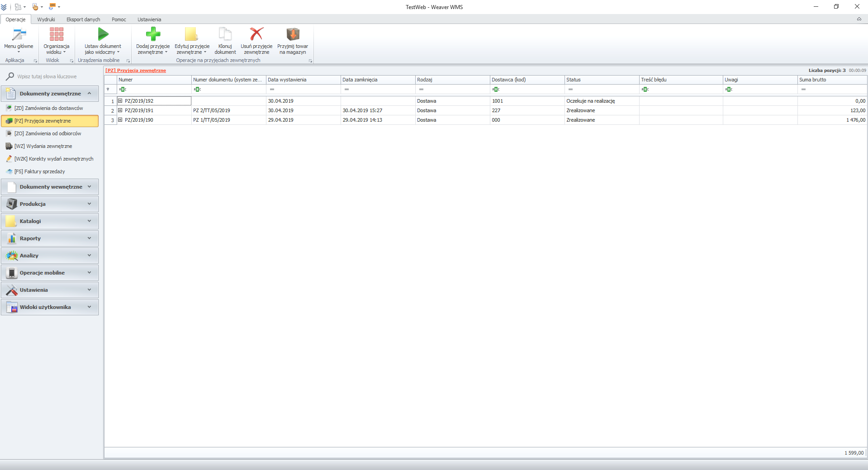This screenshot has height=470, width=868.
Task: Click the Menu główne icon
Action: tap(19, 34)
